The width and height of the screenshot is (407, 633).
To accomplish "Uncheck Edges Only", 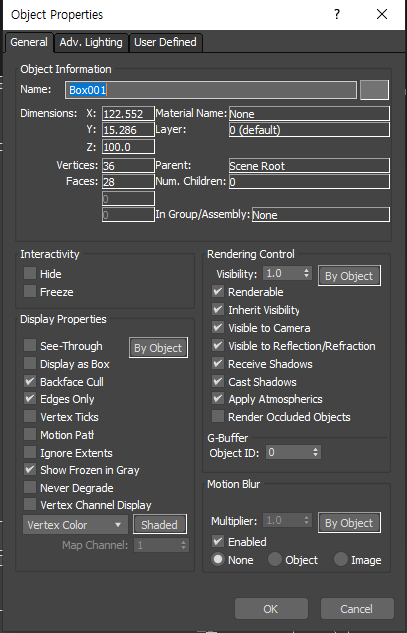I will tap(30, 399).
